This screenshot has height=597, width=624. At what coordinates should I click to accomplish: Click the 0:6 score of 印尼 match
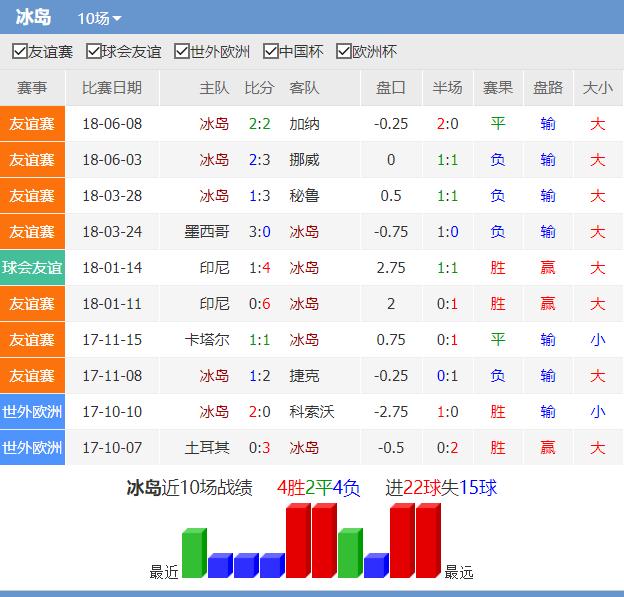click(x=259, y=304)
